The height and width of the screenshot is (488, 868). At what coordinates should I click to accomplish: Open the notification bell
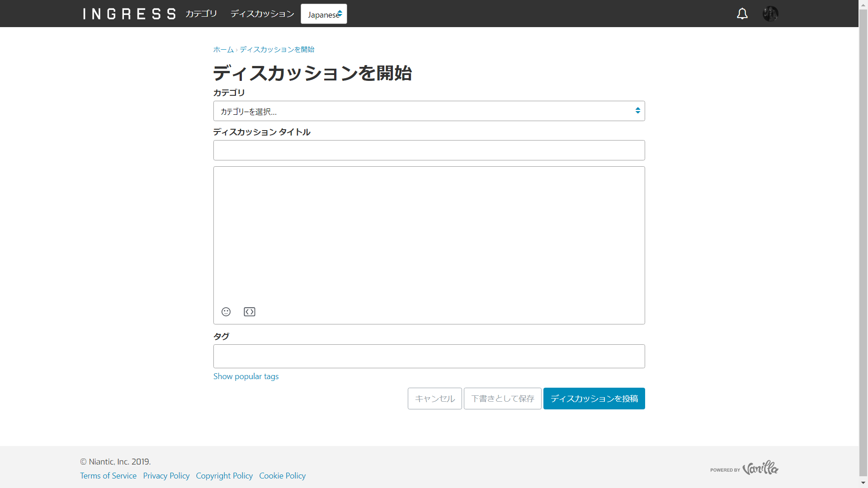click(742, 14)
